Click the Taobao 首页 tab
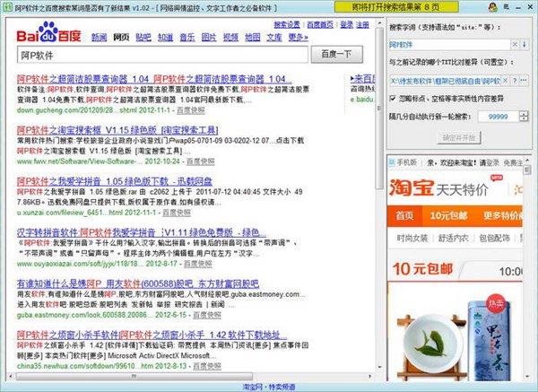Viewport: 538px width, 392px height. point(404,216)
